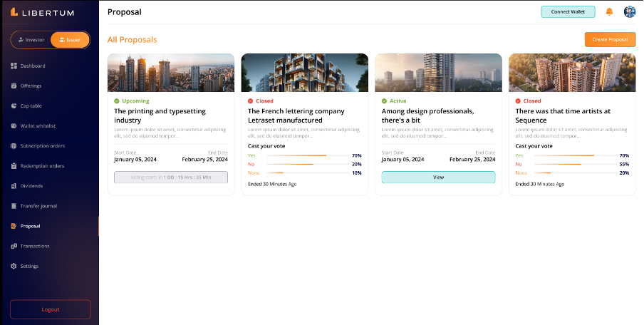The height and width of the screenshot is (325, 644).
Task: Click the Dashboard grid icon in sidebar
Action: click(14, 66)
